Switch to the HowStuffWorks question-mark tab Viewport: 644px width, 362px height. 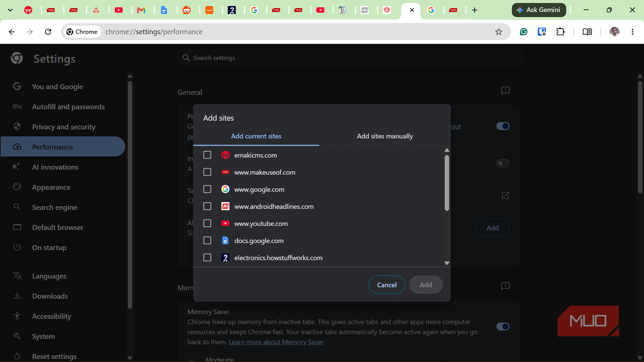(x=232, y=10)
